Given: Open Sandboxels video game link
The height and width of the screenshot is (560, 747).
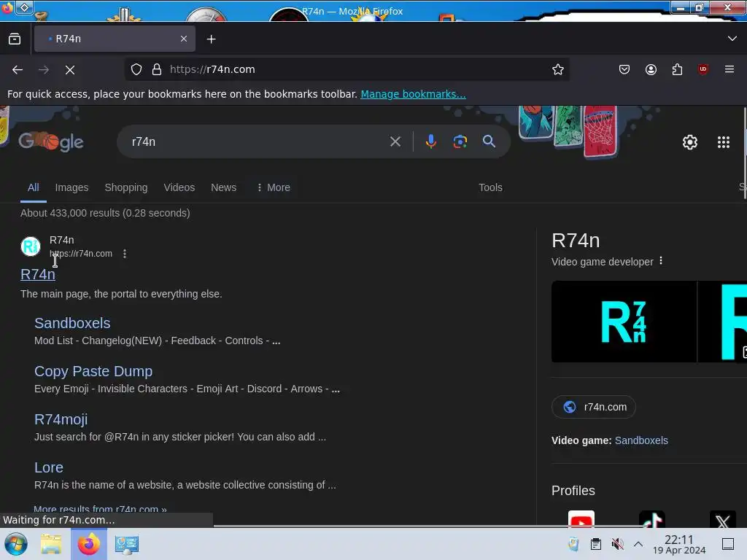Looking at the screenshot, I should pos(641,440).
